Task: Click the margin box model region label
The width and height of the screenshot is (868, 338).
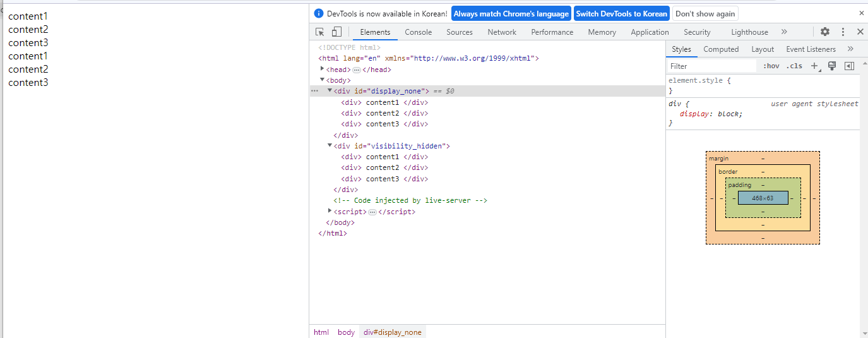Action: (718, 159)
